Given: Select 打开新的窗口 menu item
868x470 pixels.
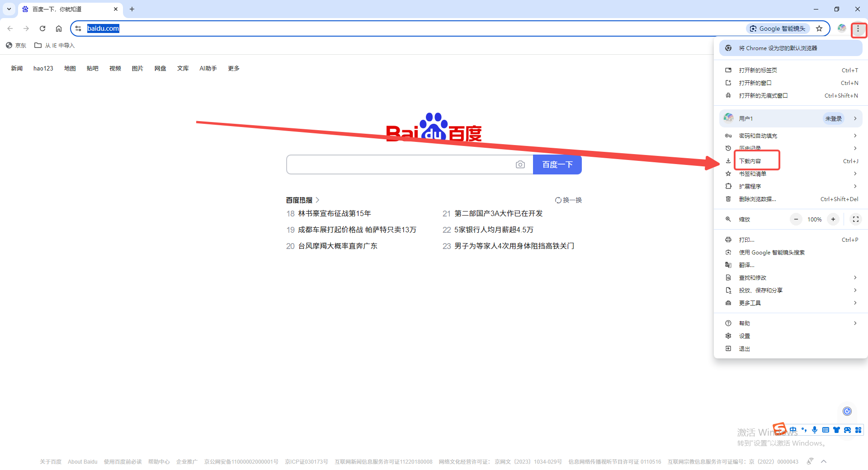Looking at the screenshot, I should coord(791,83).
